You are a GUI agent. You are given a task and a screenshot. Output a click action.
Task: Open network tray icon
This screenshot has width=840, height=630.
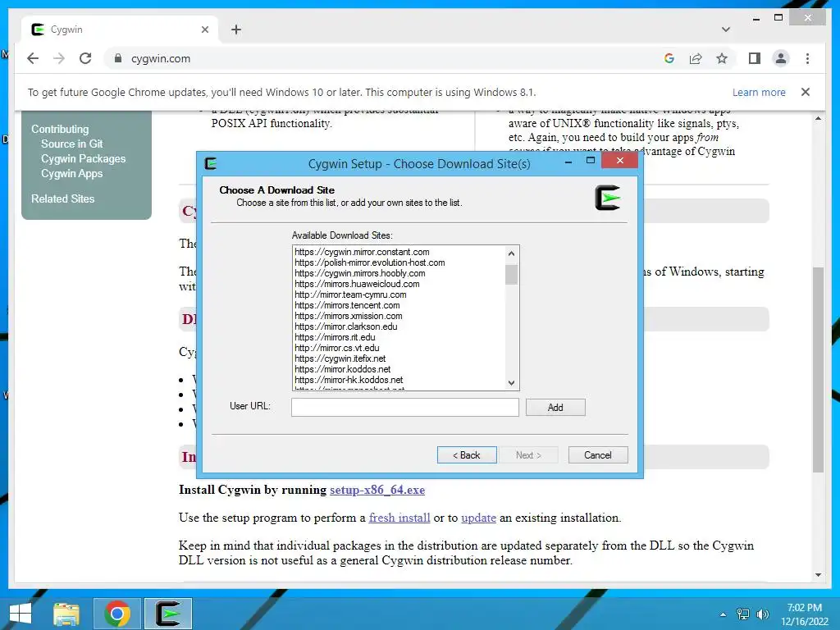click(x=743, y=614)
